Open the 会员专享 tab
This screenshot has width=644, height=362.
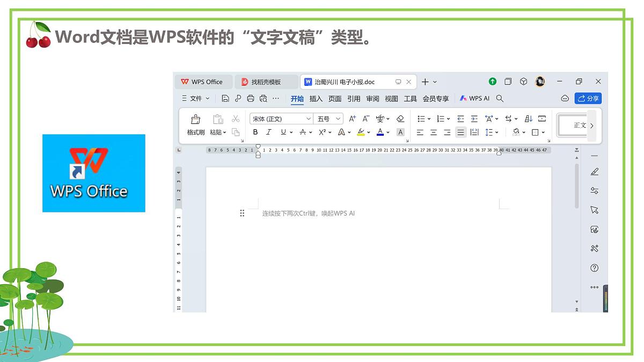[x=436, y=99]
